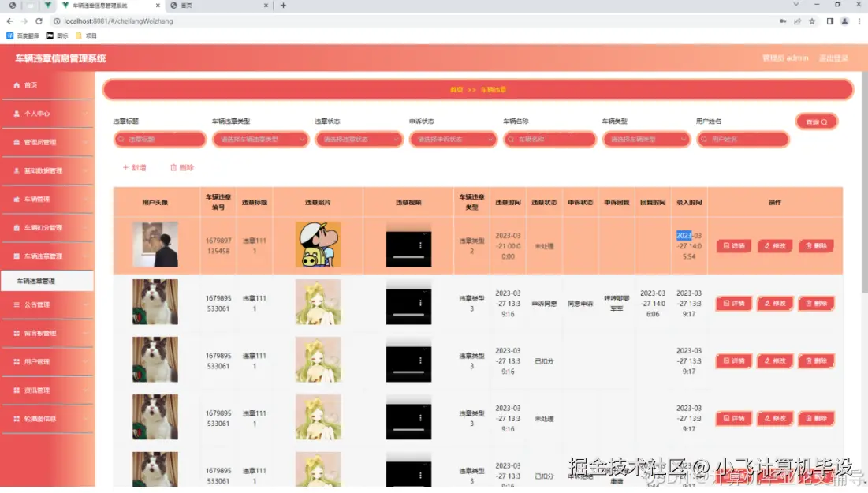Viewport: 868px width, 493px height.
Task: Expand the 基础数据管理 sidebar menu
Action: [47, 170]
